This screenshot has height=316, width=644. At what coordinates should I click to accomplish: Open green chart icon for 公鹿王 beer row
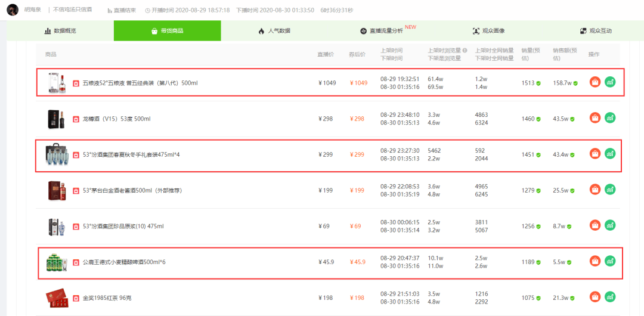(611, 261)
